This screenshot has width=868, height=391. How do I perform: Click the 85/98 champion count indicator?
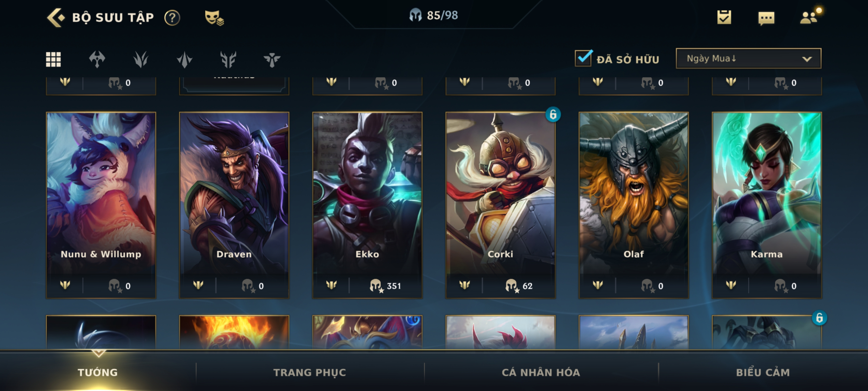click(434, 15)
